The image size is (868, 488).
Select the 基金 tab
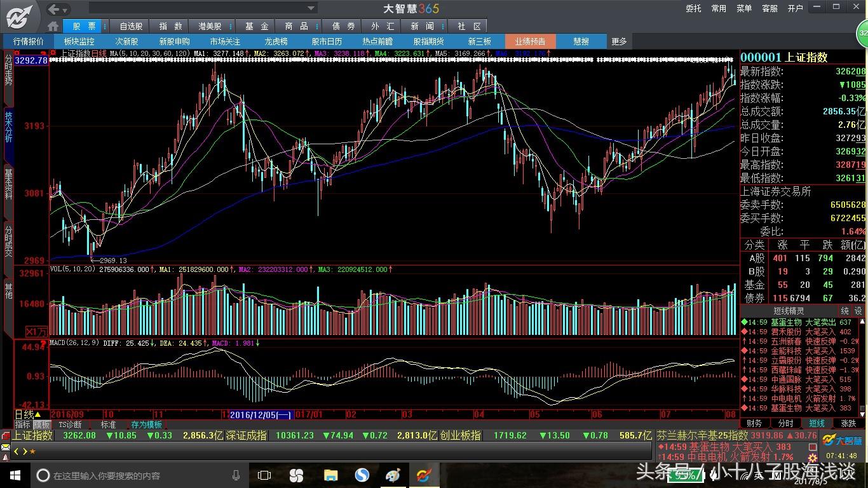click(x=257, y=26)
